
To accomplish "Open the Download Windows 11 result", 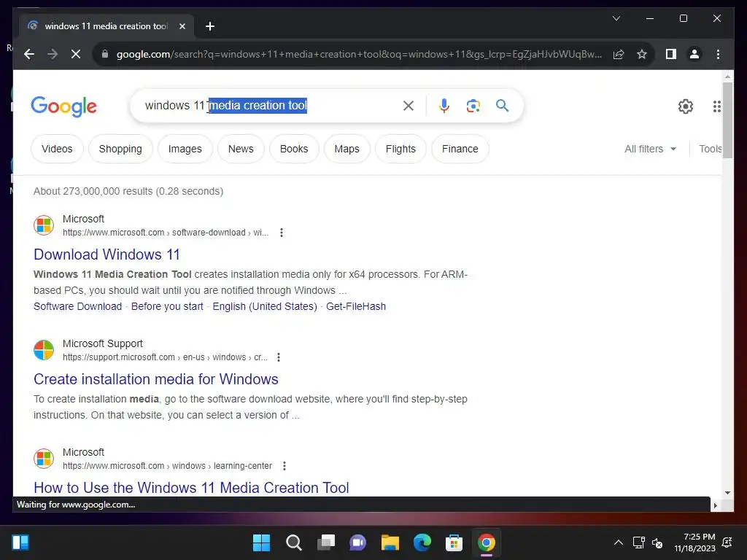I will [107, 254].
